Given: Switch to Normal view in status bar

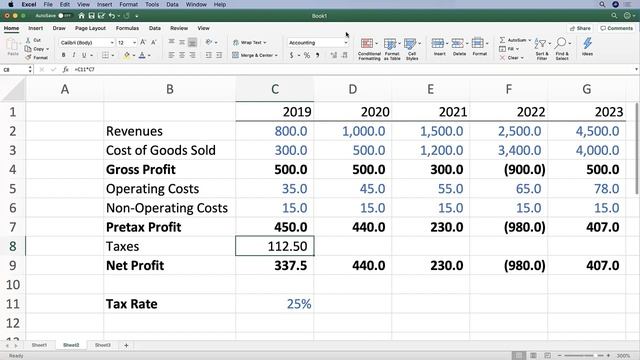Looking at the screenshot, I should [518, 356].
